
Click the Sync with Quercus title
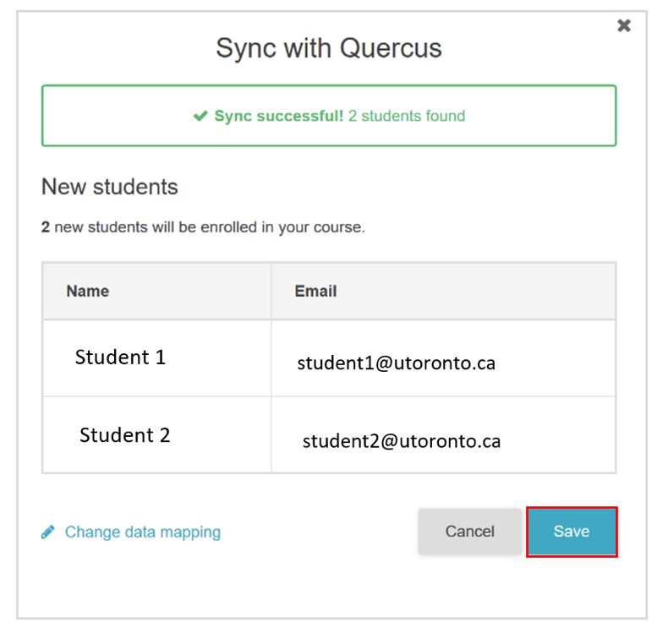pos(328,47)
